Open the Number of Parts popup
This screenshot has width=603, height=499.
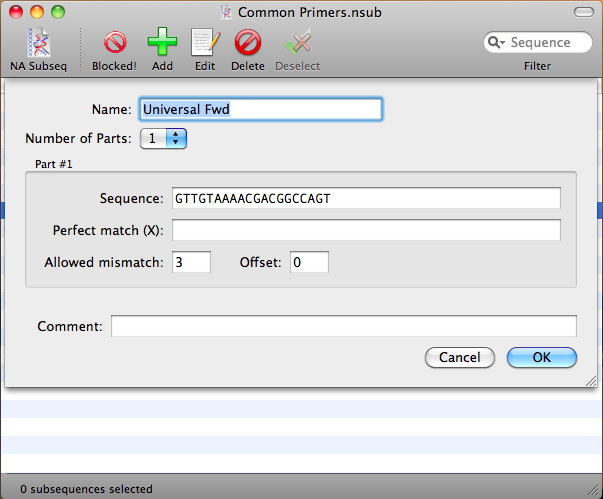click(164, 139)
